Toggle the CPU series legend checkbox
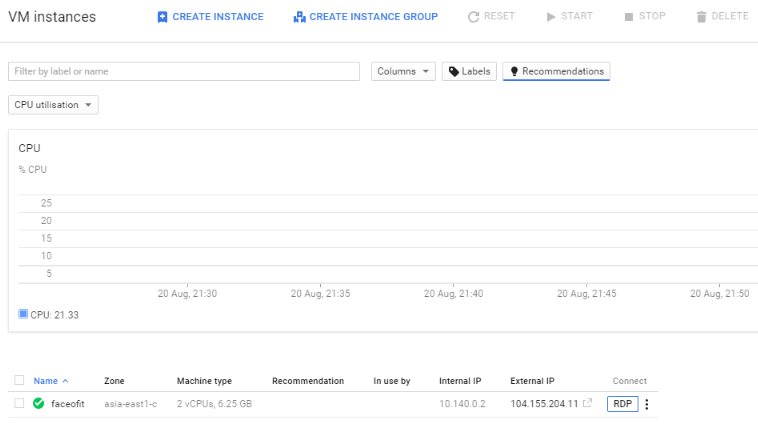This screenshot has height=426, width=758. click(24, 314)
